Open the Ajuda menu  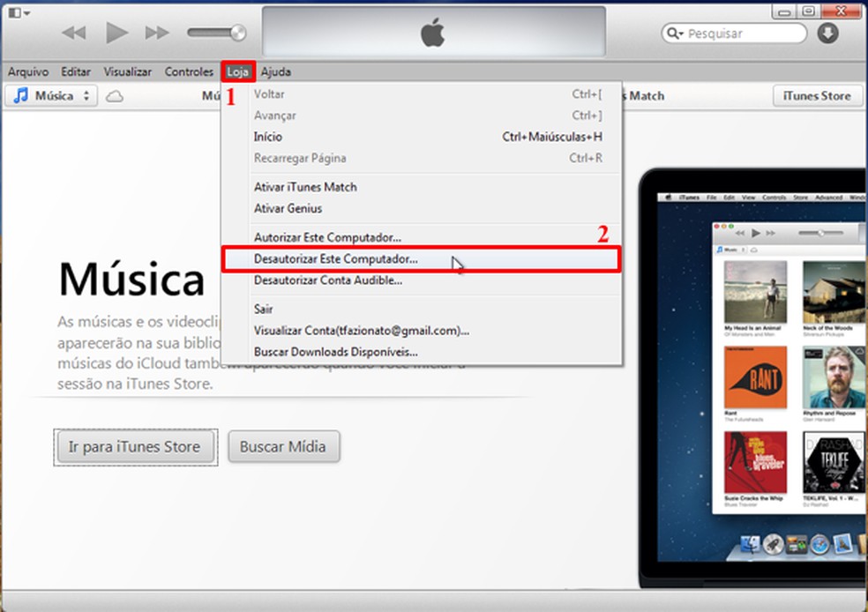(x=276, y=72)
